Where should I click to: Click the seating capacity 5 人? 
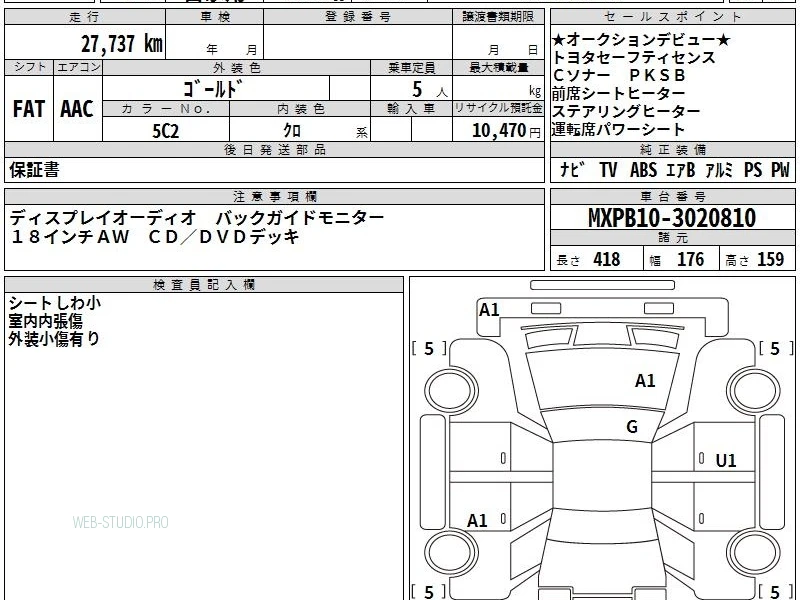coord(429,90)
